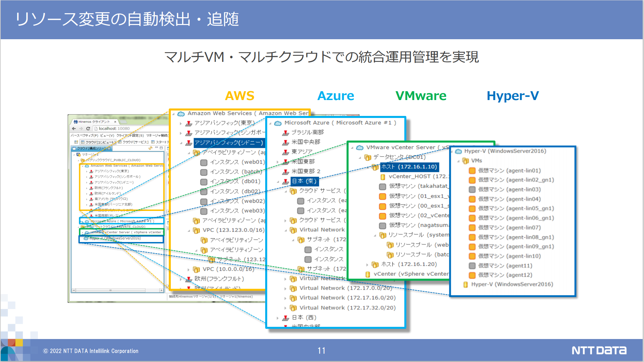Click folder icon of VPC (10.0.0.0/16)
This screenshot has height=362, width=644.
coord(196,269)
